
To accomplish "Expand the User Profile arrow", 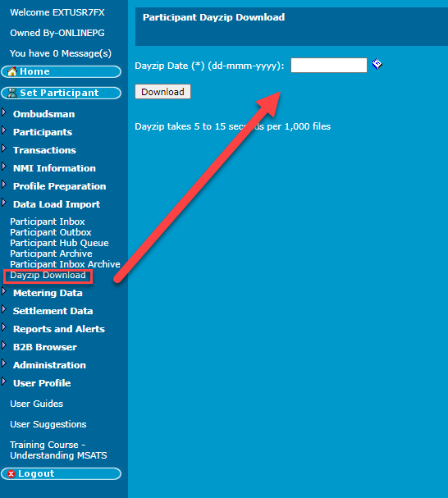I will click(x=4, y=381).
